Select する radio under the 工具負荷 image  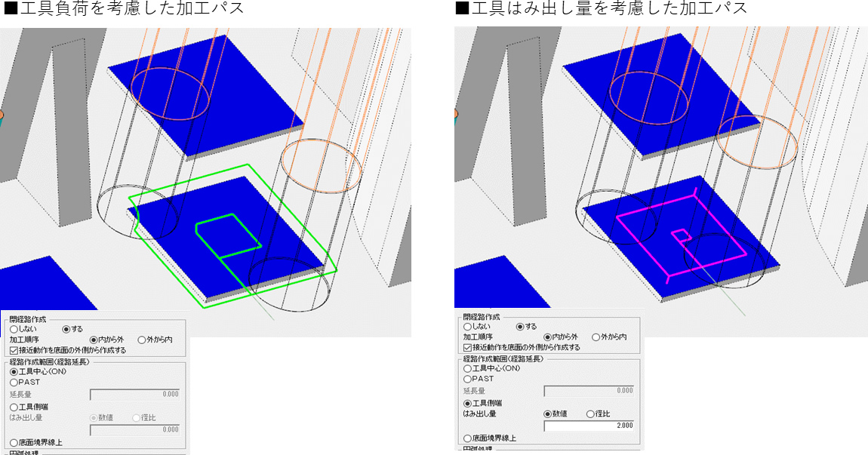(66, 330)
